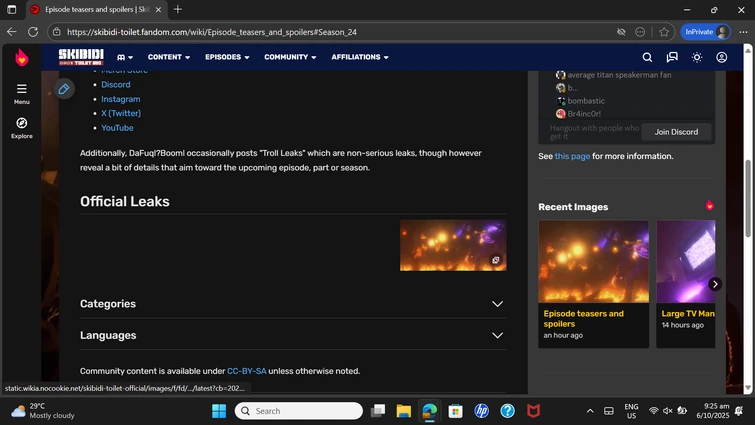Open the wiki search magnifier icon
This screenshot has width=755, height=425.
647,57
